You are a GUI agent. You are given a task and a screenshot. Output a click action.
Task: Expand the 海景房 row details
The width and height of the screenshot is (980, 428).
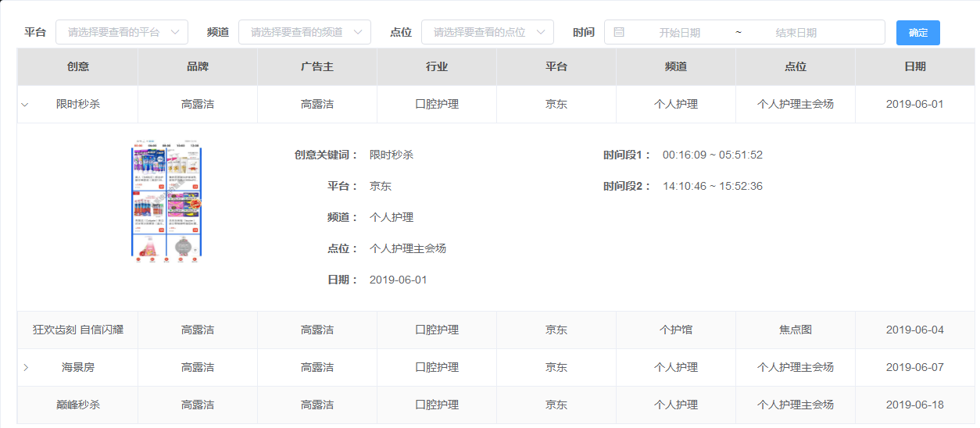coord(25,367)
